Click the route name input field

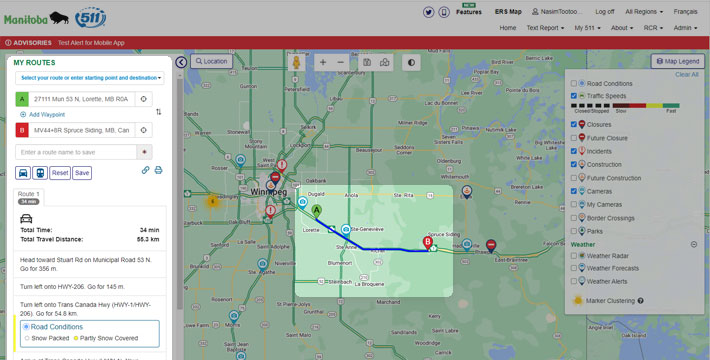click(x=76, y=152)
